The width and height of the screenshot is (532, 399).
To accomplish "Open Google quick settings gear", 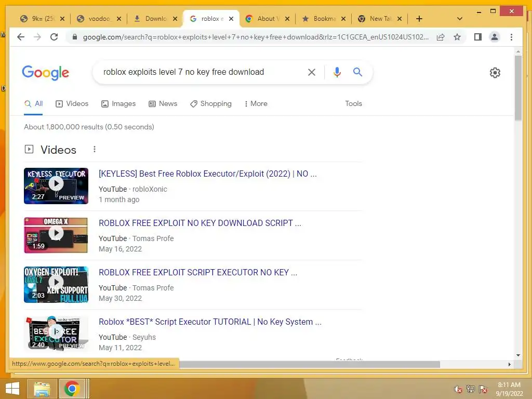I will pos(495,73).
